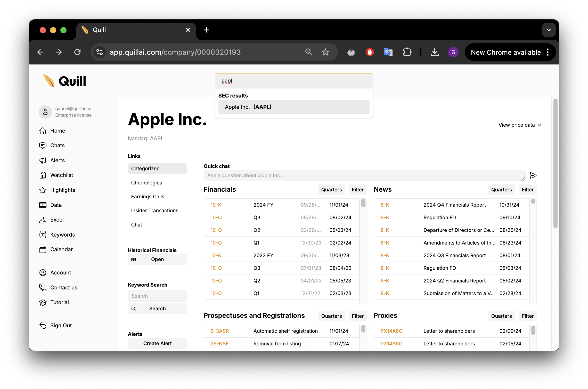
Task: Open the S-3ASR Automatic shelf registration
Action: click(281, 331)
